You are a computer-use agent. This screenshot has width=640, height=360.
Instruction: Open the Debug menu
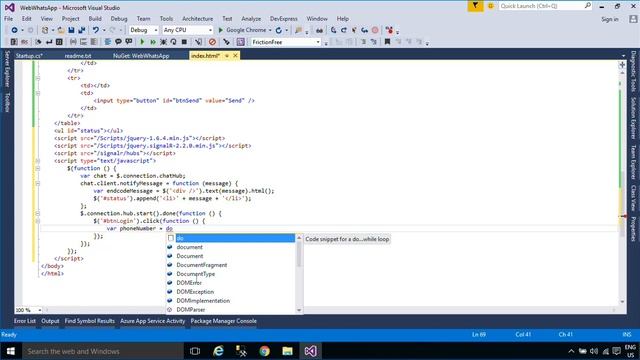click(119, 19)
